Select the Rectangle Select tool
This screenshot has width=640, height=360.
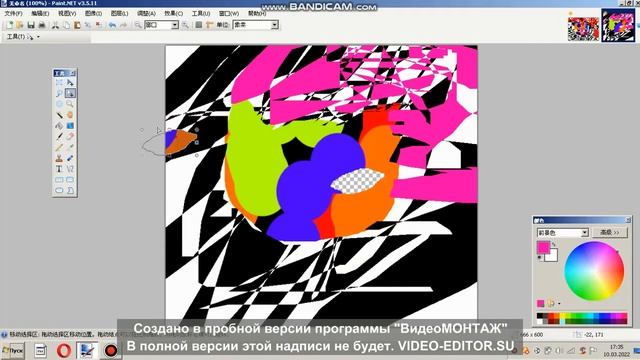[x=59, y=82]
